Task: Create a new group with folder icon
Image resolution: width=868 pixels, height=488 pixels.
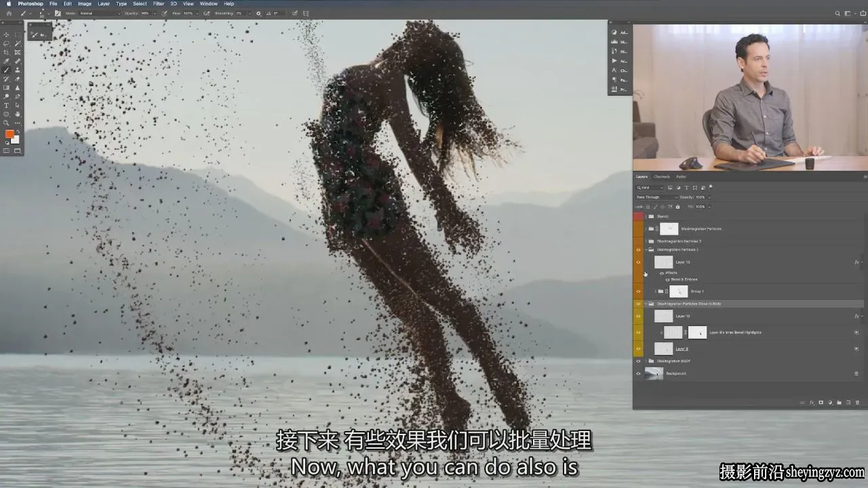Action: pyautogui.click(x=840, y=403)
